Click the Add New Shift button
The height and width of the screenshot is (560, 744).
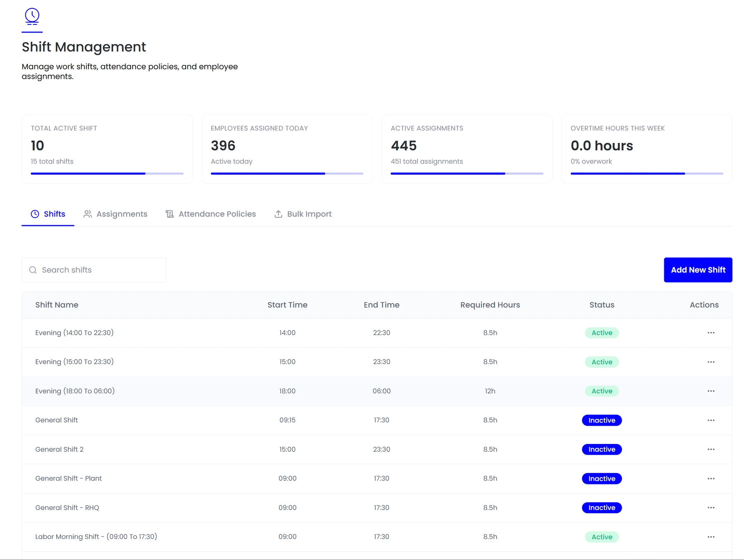(698, 270)
